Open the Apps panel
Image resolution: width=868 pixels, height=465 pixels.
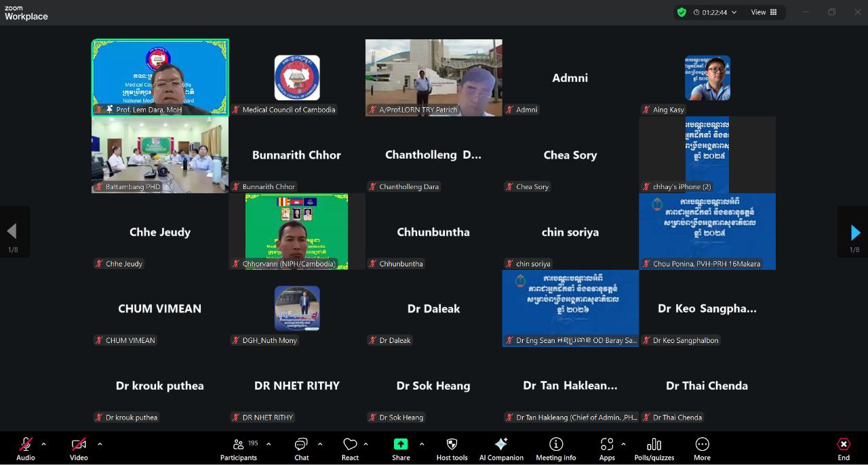(606, 448)
